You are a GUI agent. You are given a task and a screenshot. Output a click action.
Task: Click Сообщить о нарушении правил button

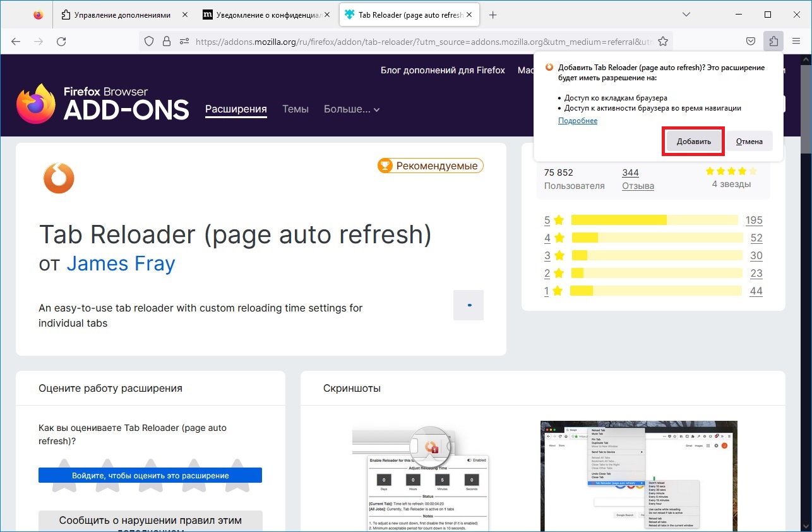click(150, 522)
